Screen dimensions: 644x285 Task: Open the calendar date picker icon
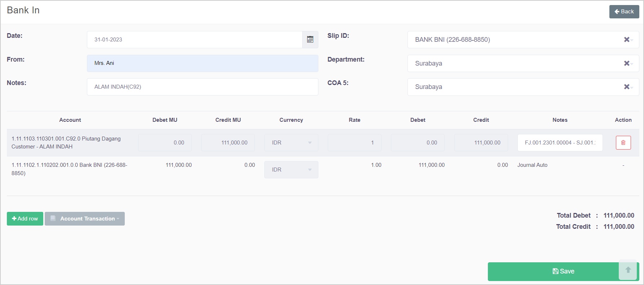(x=310, y=40)
